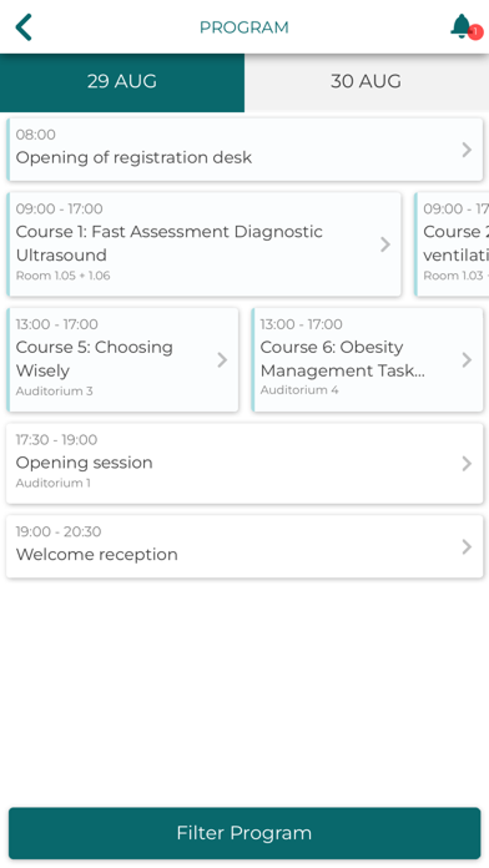Open Course 1: Fast Assessment Diagnostic Ultrasound

[169, 243]
